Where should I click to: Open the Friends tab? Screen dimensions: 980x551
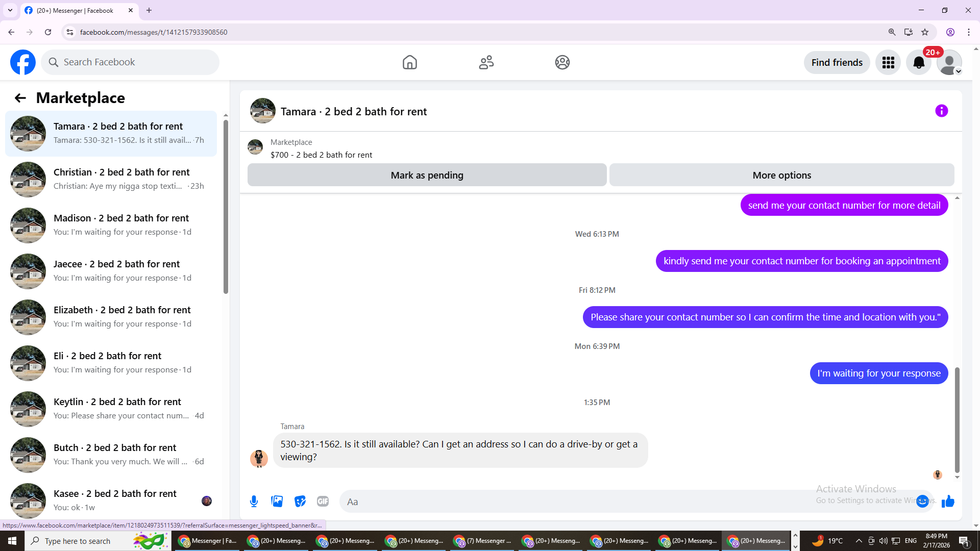point(486,62)
